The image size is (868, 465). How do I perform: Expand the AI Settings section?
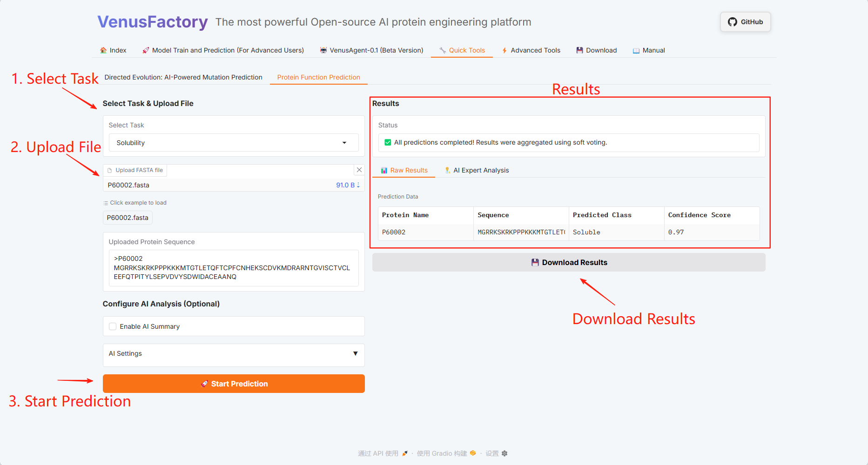coord(233,354)
